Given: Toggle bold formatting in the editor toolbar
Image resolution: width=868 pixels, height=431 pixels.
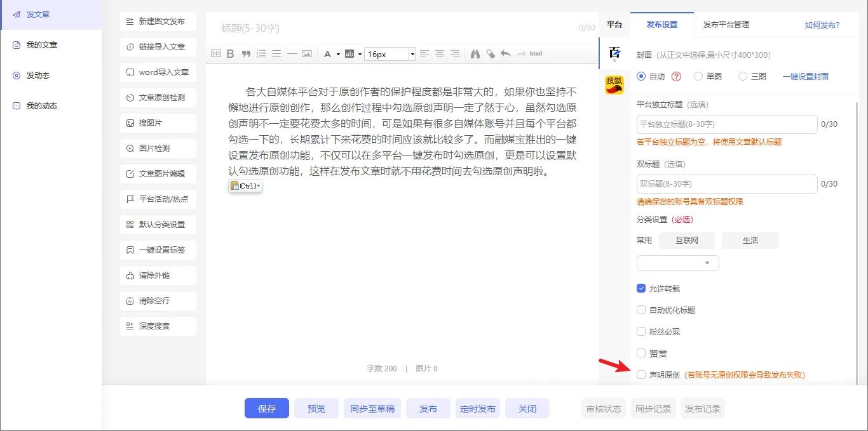Looking at the screenshot, I should 230,53.
